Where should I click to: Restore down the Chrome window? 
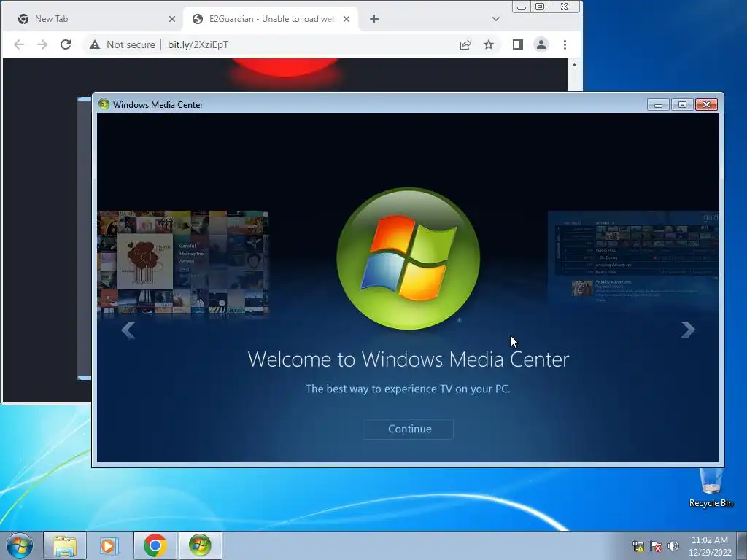(540, 7)
